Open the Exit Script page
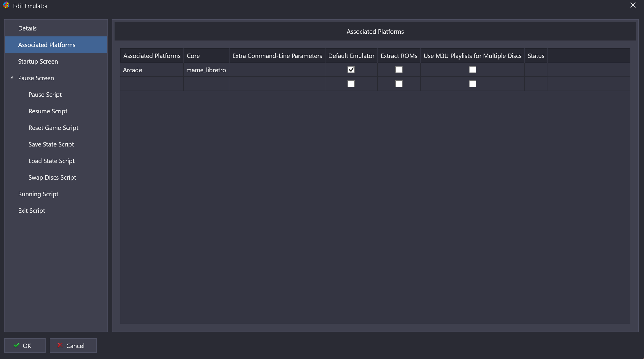The height and width of the screenshot is (359, 644). coord(31,211)
